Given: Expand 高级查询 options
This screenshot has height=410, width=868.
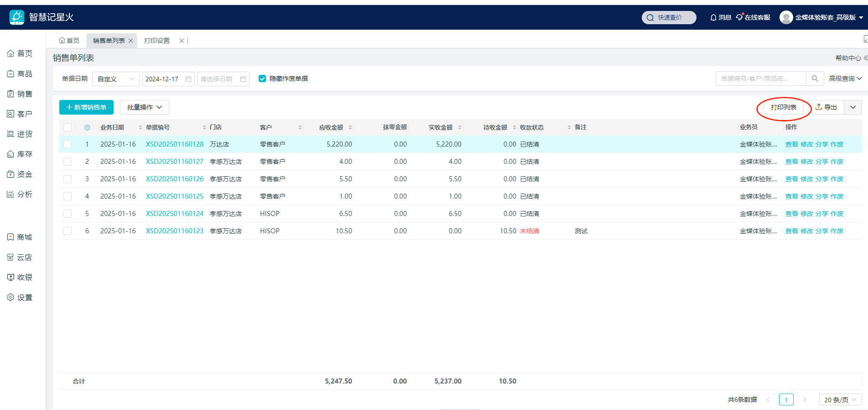Looking at the screenshot, I should coord(845,79).
